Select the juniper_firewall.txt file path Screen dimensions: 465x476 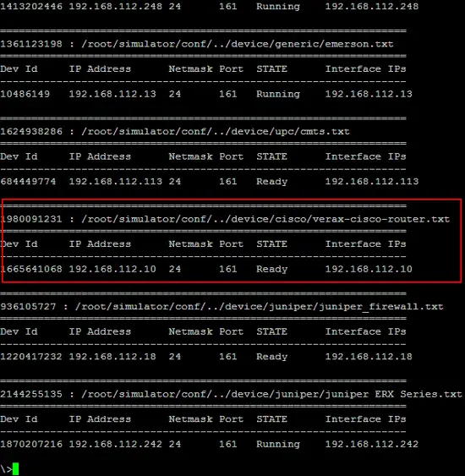[x=259, y=307]
